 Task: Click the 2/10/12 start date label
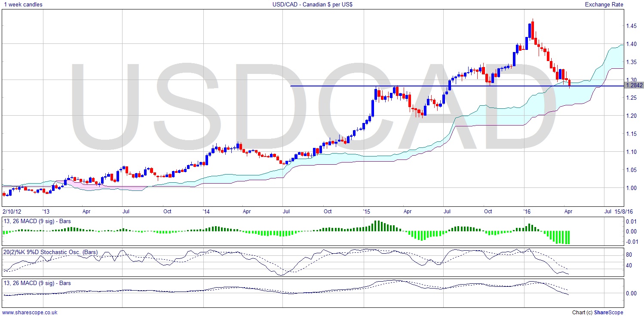[x=12, y=212]
